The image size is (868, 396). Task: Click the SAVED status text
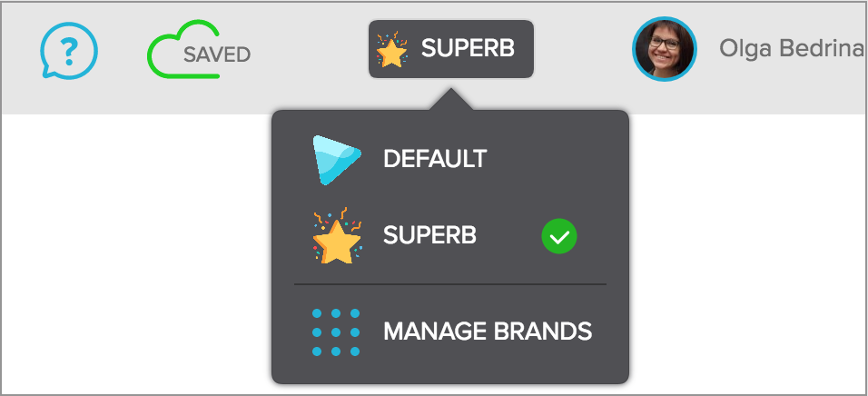[217, 54]
